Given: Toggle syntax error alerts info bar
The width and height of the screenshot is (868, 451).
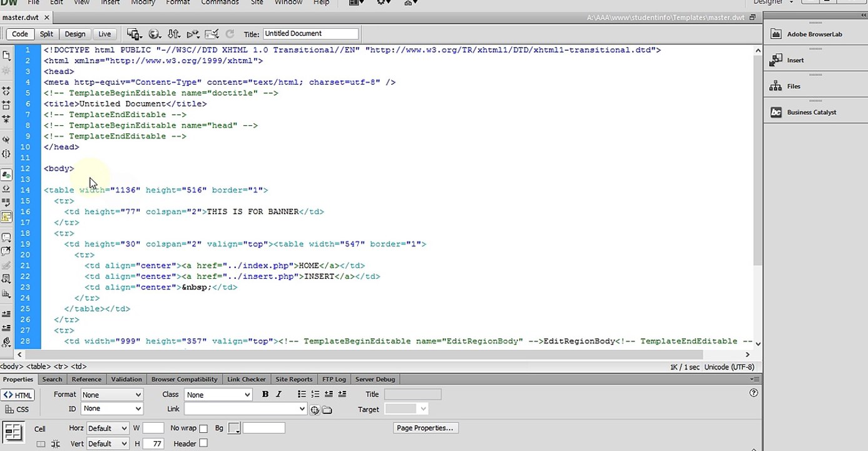Looking at the screenshot, I should point(6,217).
